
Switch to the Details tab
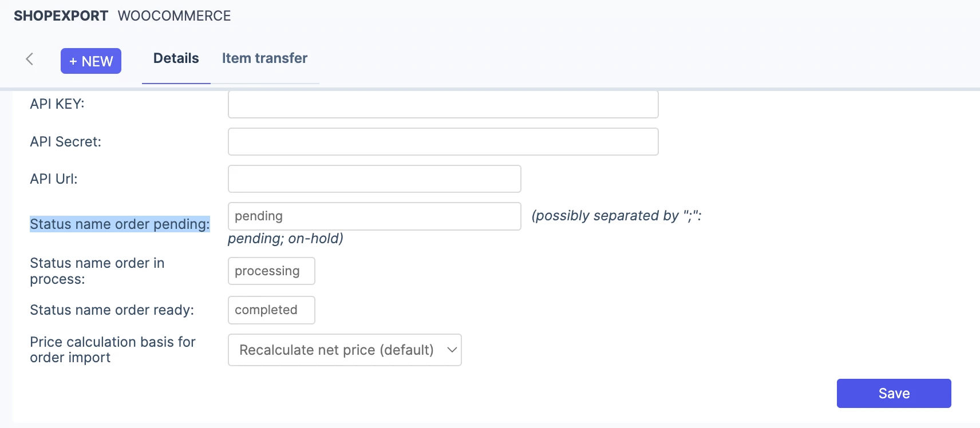[176, 58]
